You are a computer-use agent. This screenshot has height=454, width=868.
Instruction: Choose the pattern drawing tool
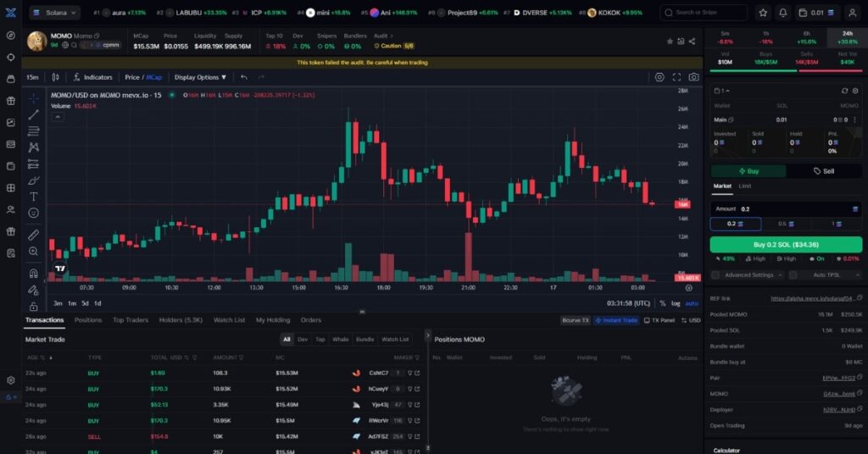[34, 147]
